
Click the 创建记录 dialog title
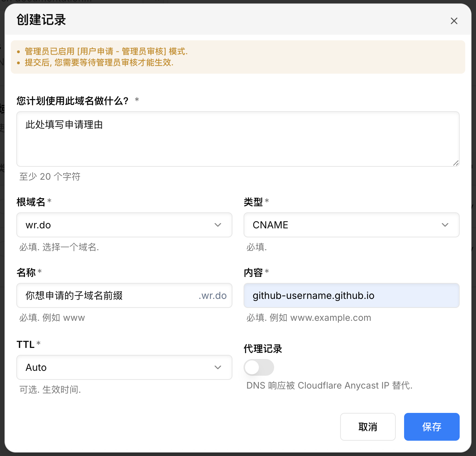(41, 20)
